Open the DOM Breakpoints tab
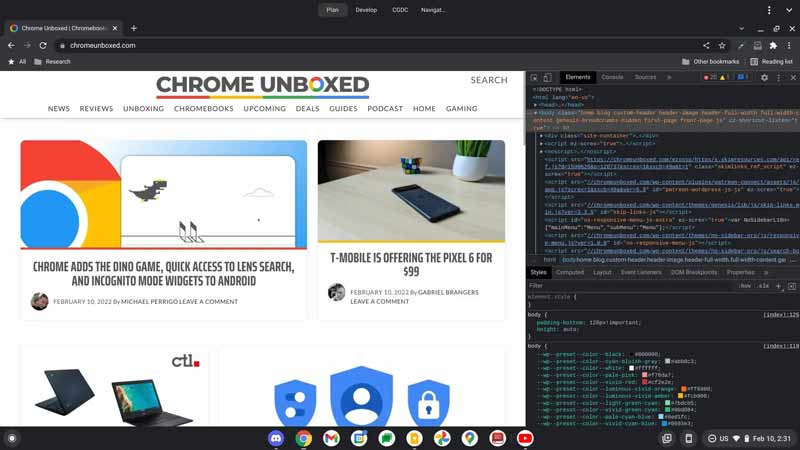800x450 pixels. tap(693, 272)
